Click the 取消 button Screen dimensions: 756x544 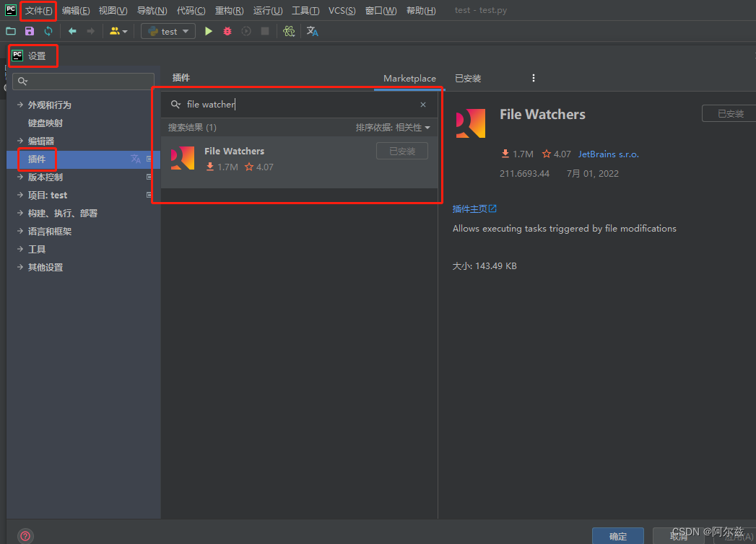tap(679, 536)
